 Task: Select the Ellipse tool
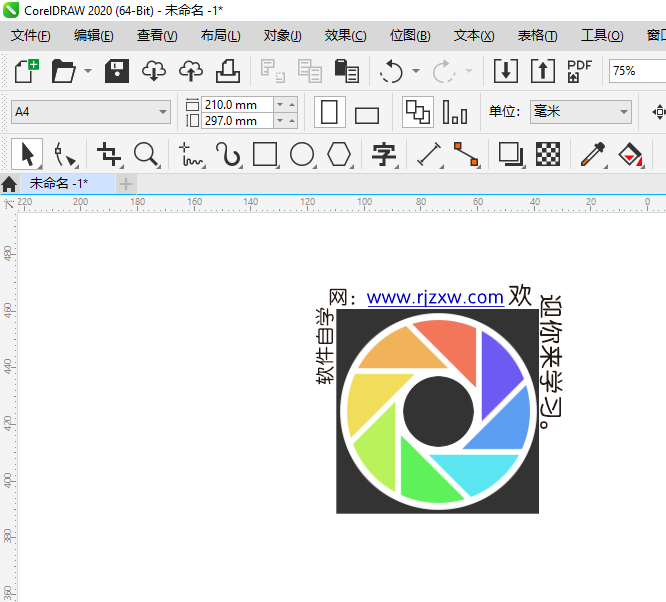point(302,154)
